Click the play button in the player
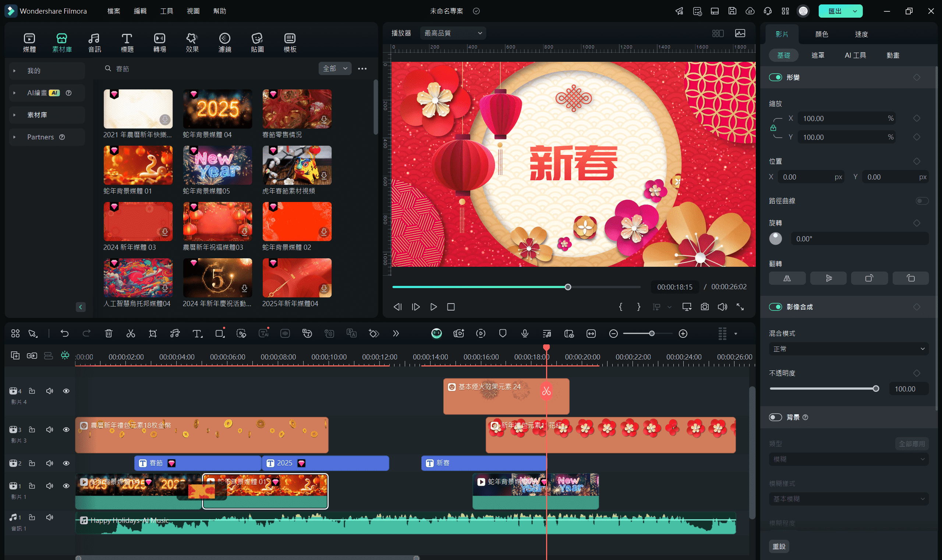Viewport: 942px width, 560px height. coord(433,307)
